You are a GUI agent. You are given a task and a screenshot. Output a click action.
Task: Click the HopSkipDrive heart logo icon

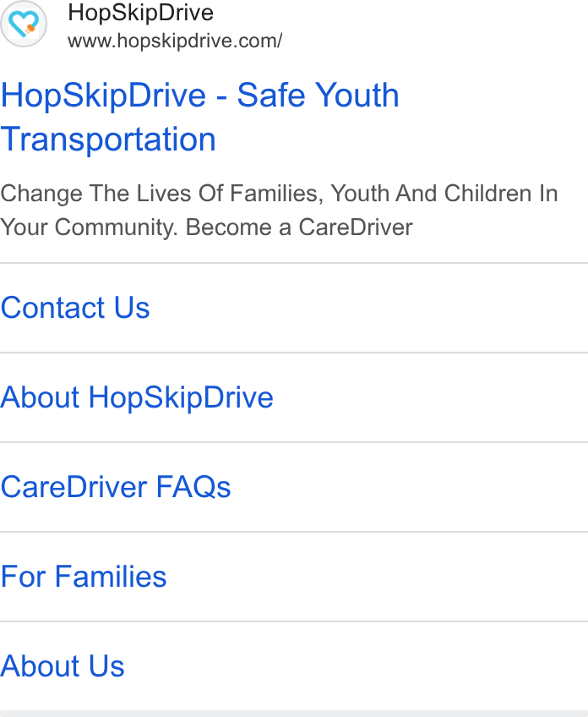(24, 24)
